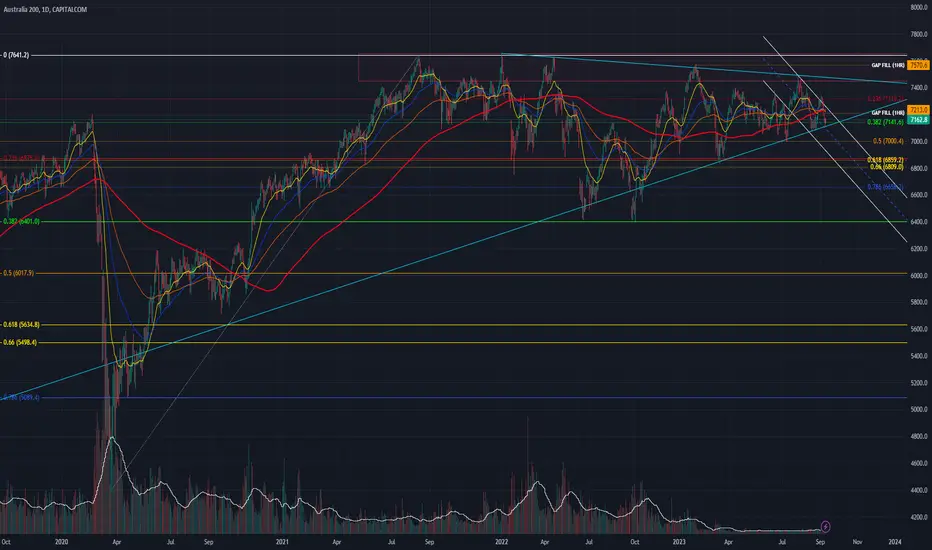The width and height of the screenshot is (932, 550).
Task: Click the 0.66 (5498.4) Fibonacci label
Action: point(20,342)
